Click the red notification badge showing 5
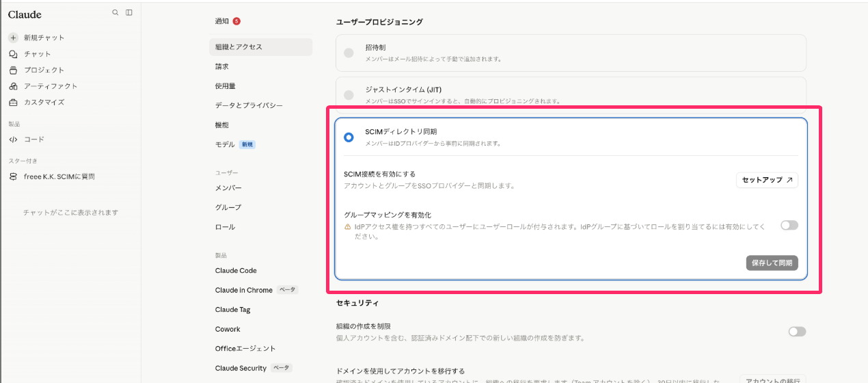This screenshot has height=383, width=868. click(x=236, y=21)
